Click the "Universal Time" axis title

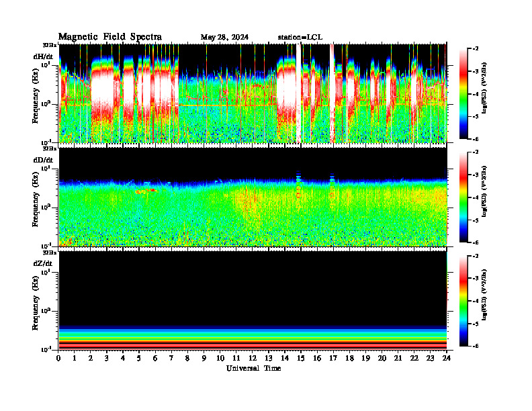(x=253, y=368)
